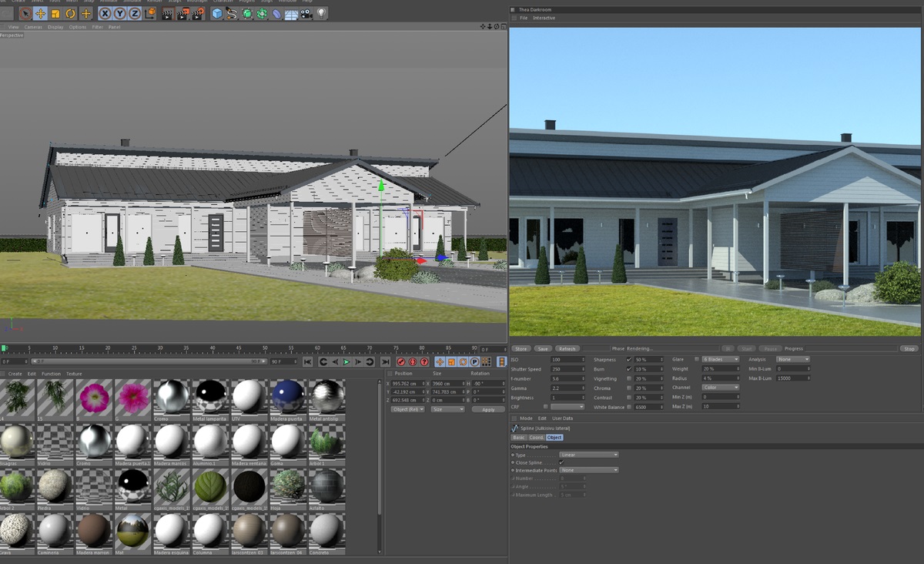Open the CRF dropdown

coord(567,407)
